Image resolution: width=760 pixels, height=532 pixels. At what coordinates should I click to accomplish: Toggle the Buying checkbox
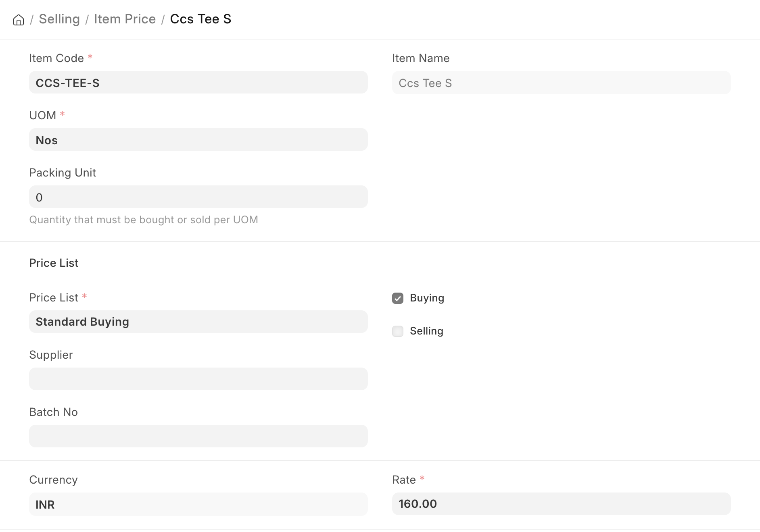pos(398,298)
